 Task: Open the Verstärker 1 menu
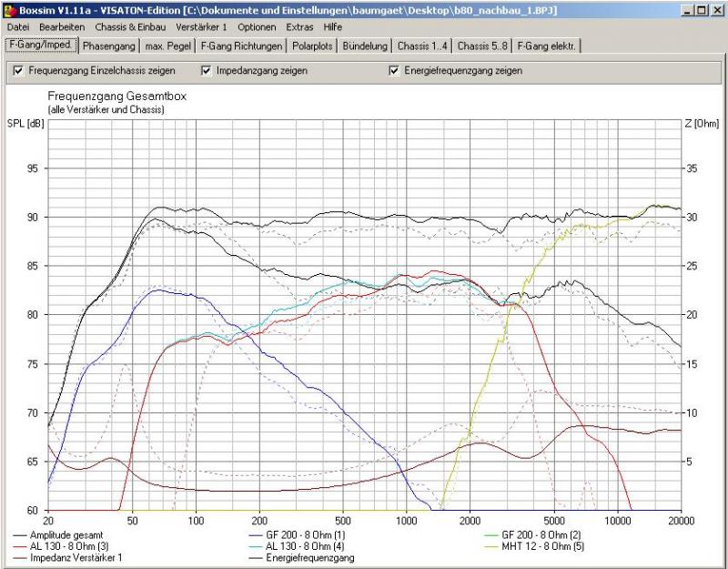tap(201, 27)
